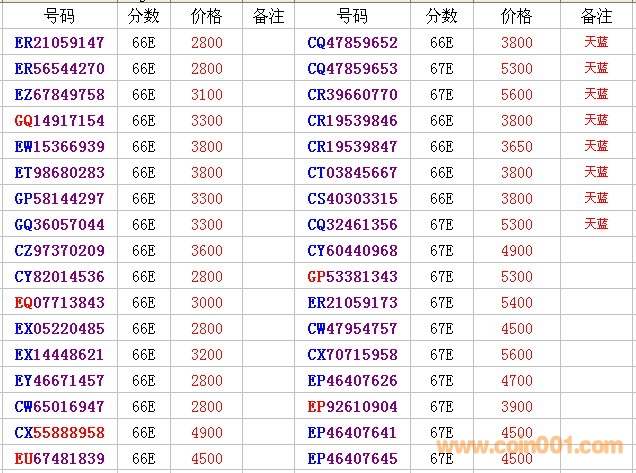Click the 3650 price for CR19539847
Image resolution: width=636 pixels, height=473 pixels.
pyautogui.click(x=516, y=147)
